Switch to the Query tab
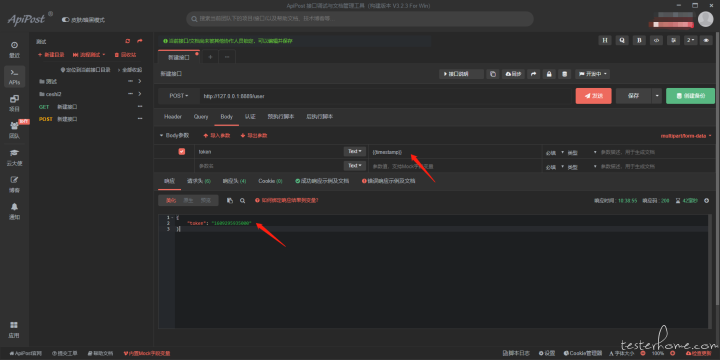The image size is (720, 360). 201,117
